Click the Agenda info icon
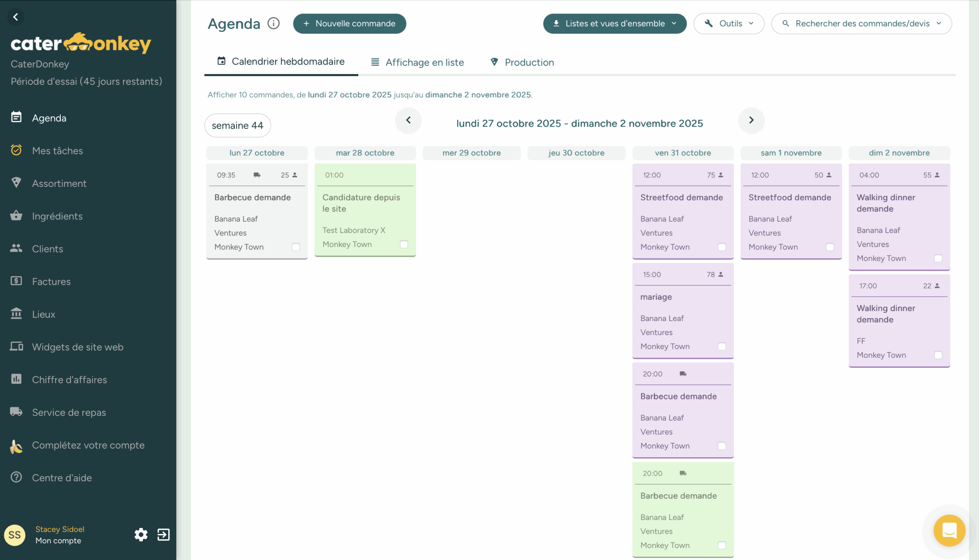 coord(273,23)
